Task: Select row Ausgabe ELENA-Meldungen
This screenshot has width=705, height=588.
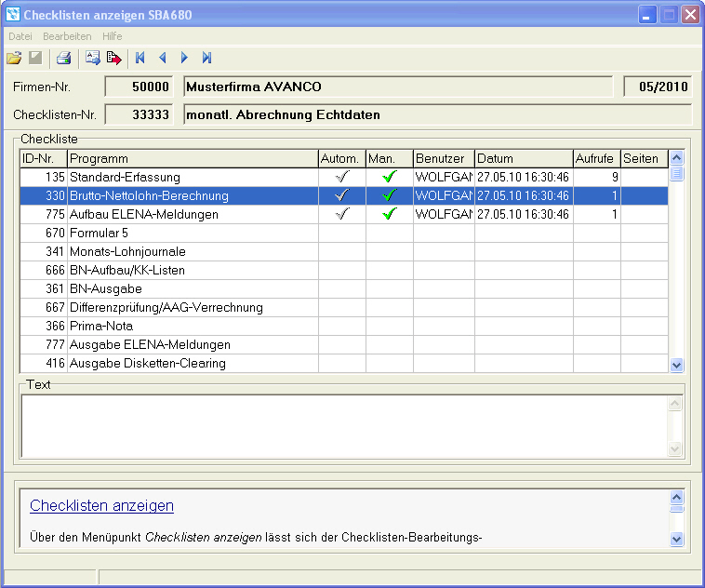Action: 344,344
